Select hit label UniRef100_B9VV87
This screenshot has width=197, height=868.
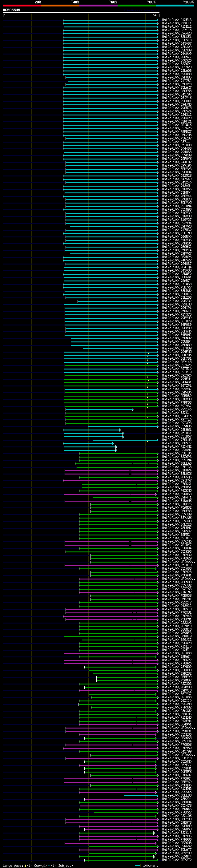pyautogui.click(x=177, y=389)
